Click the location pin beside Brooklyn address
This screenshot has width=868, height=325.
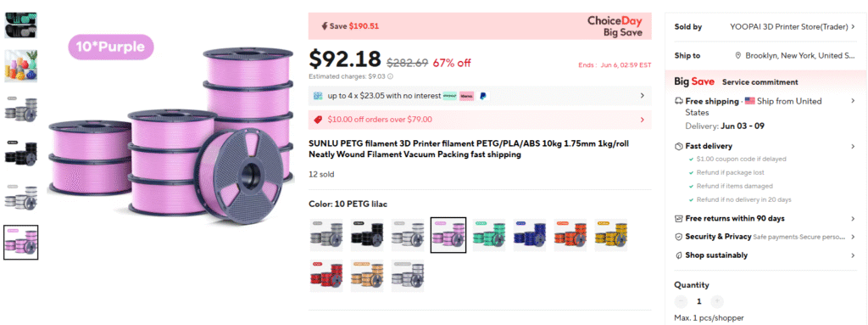(x=738, y=55)
